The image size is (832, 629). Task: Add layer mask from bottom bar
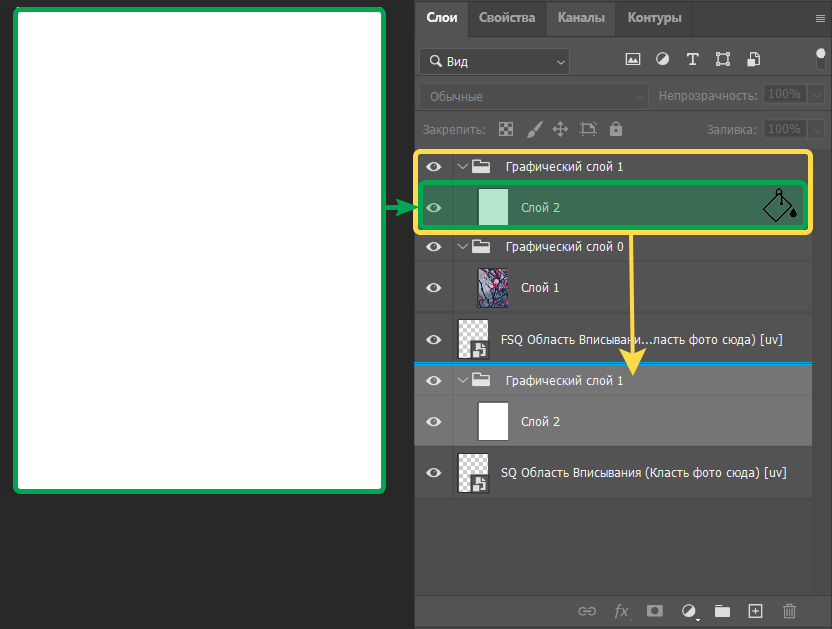click(654, 610)
